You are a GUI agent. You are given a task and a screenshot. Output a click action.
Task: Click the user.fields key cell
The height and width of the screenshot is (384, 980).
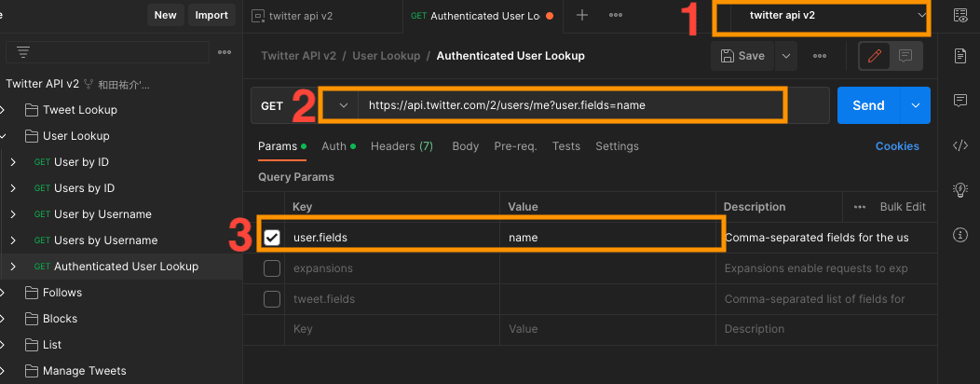click(x=392, y=238)
